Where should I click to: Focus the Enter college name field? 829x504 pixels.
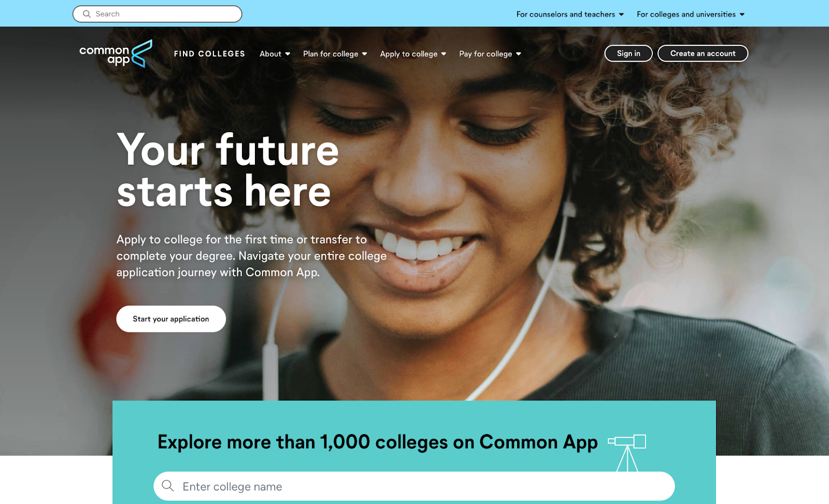(414, 486)
